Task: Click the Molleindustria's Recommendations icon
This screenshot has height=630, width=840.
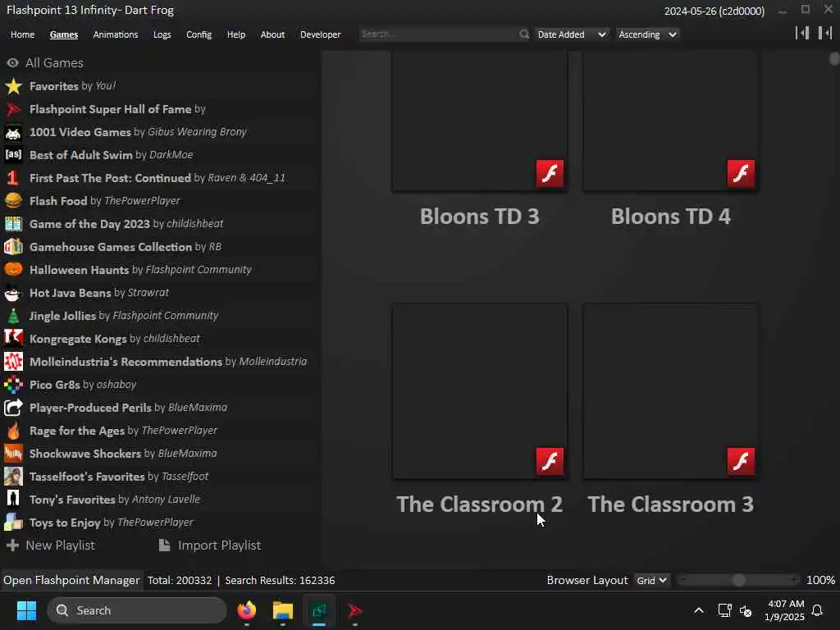Action: pos(13,362)
